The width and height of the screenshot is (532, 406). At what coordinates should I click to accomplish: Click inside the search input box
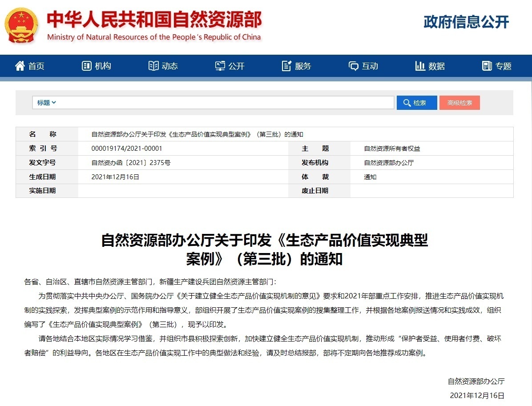[x=222, y=103]
